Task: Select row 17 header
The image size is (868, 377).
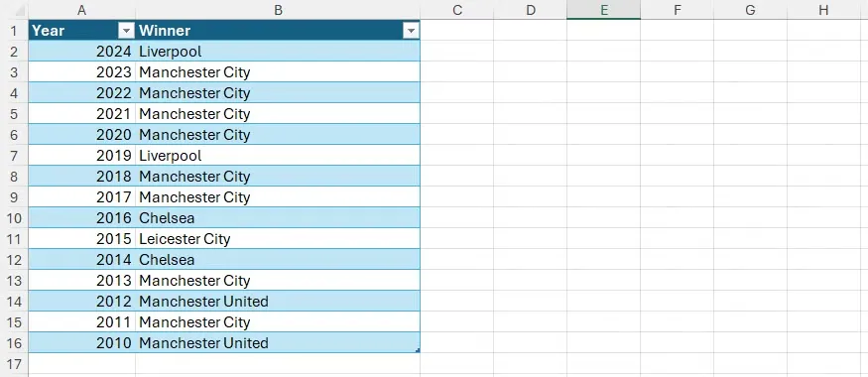Action: coord(14,364)
